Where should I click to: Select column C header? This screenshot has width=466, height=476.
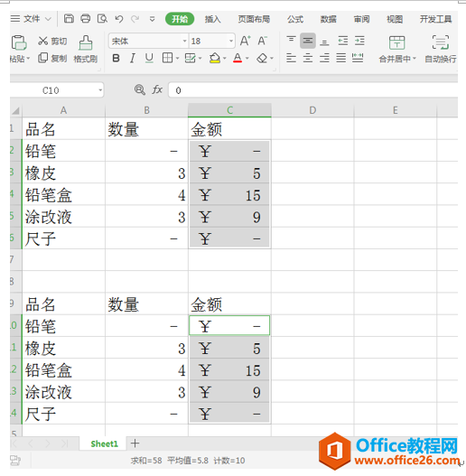[229, 110]
